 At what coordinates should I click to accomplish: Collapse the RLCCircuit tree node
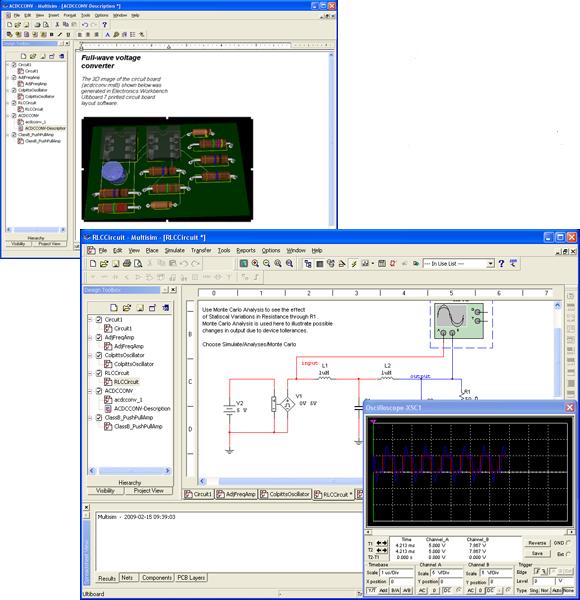[x=91, y=373]
